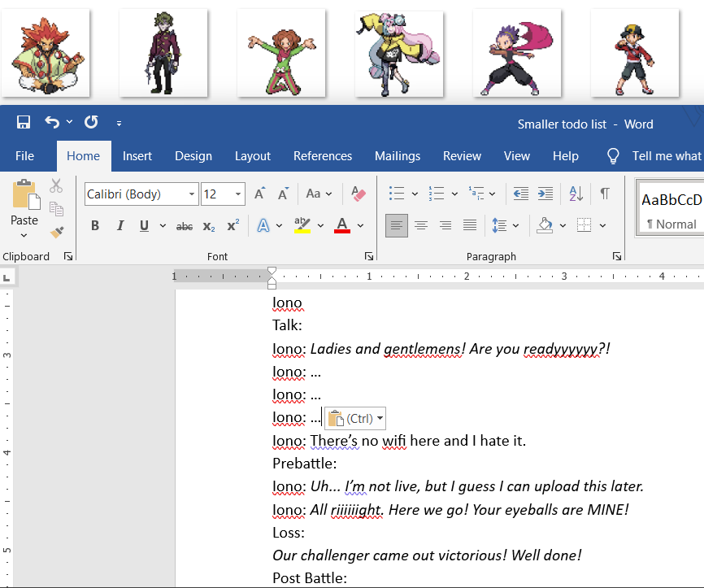Toggle Bold formatting
This screenshot has height=588, width=704.
95,225
